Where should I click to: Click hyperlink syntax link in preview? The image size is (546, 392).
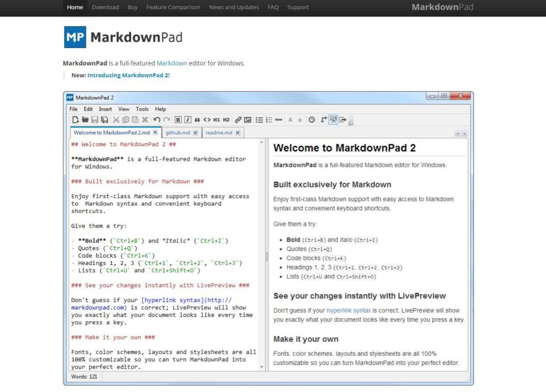click(349, 311)
